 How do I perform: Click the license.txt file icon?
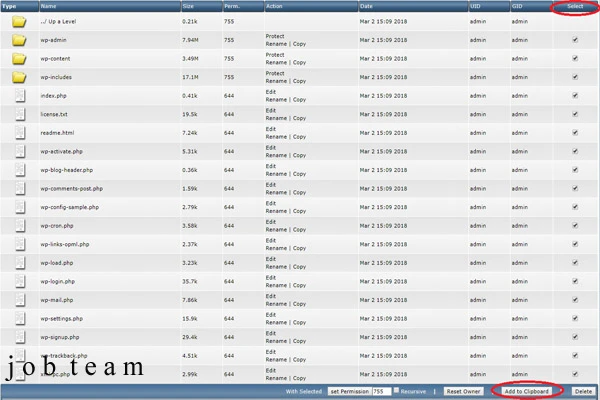[x=19, y=114]
